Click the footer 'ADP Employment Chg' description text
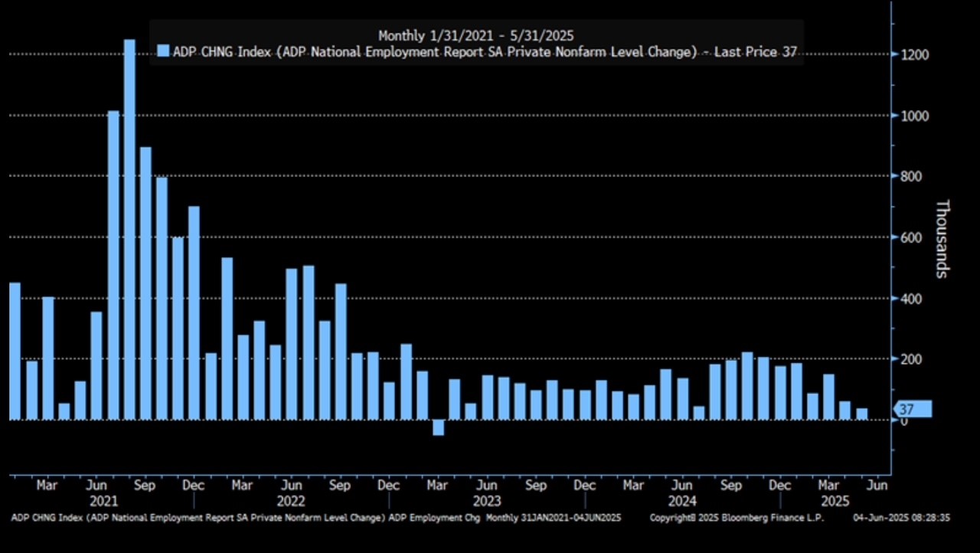 (x=434, y=519)
